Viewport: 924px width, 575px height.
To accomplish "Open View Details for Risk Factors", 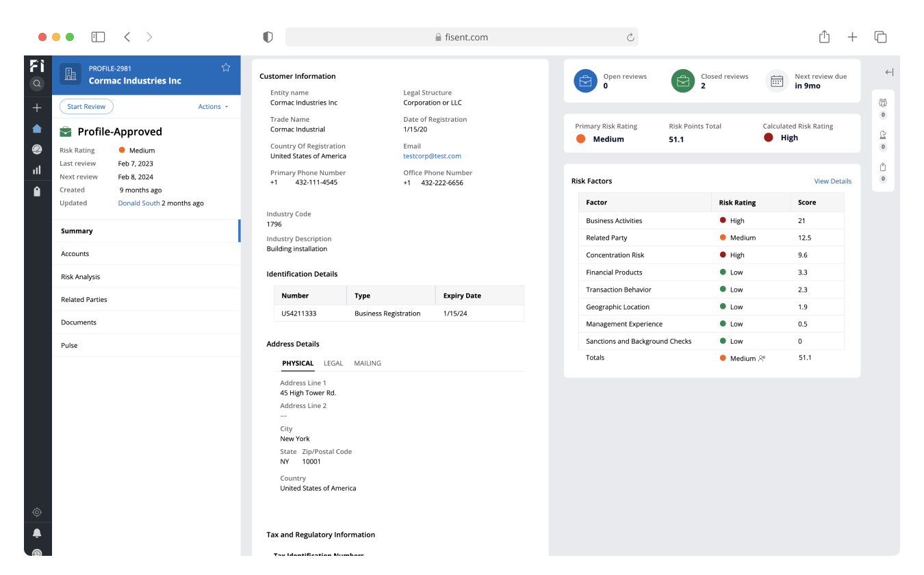I will click(833, 181).
